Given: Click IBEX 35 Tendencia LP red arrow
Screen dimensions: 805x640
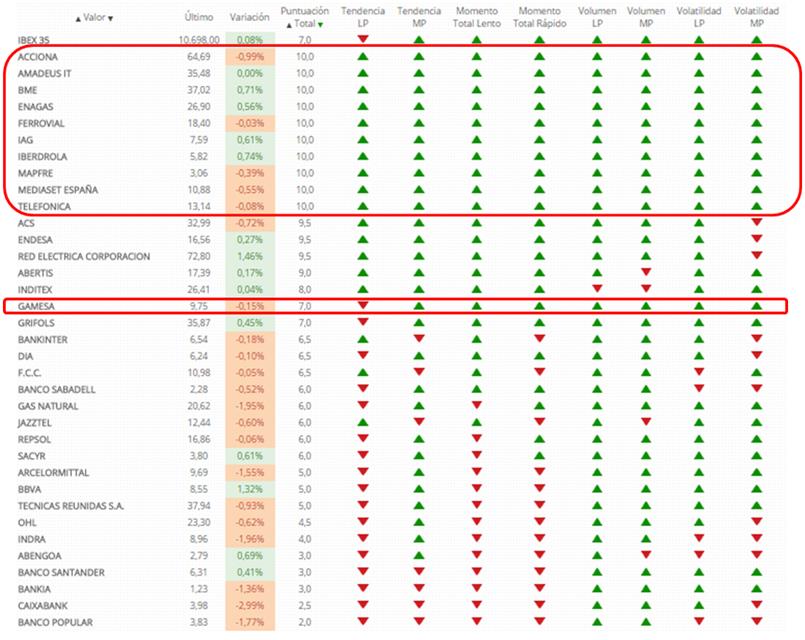Looking at the screenshot, I should point(363,39).
